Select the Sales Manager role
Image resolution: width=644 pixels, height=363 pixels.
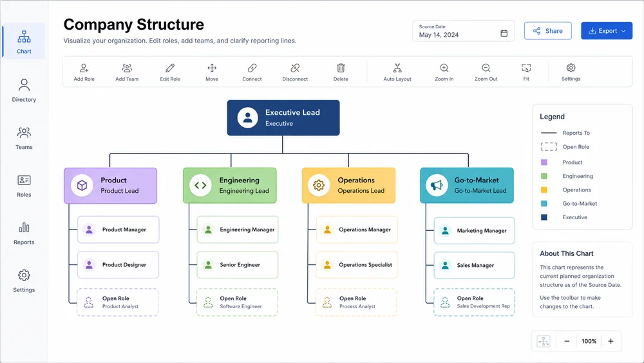[475, 265]
